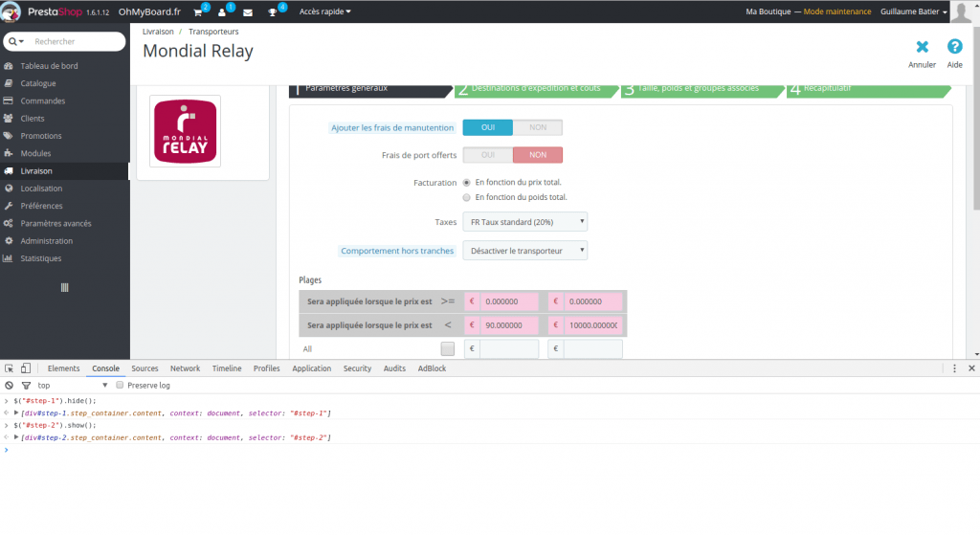The height and width of the screenshot is (535, 980).
Task: Click the Livraison breadcrumb link
Action: pyautogui.click(x=158, y=32)
